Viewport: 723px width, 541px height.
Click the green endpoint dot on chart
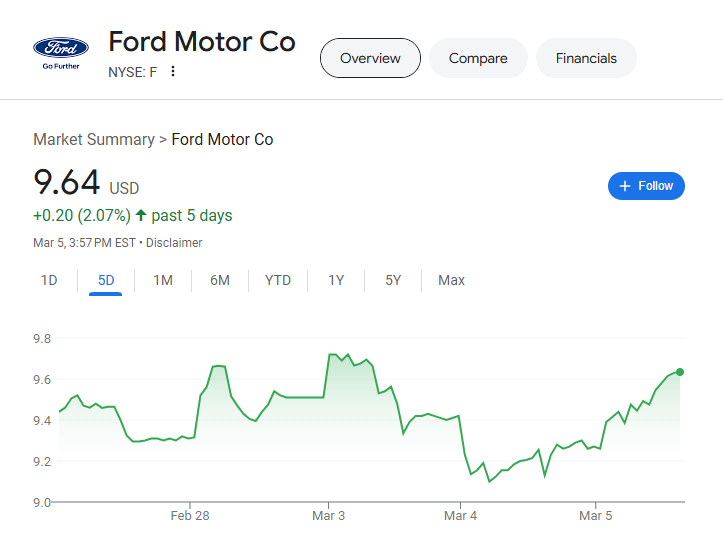click(x=680, y=372)
